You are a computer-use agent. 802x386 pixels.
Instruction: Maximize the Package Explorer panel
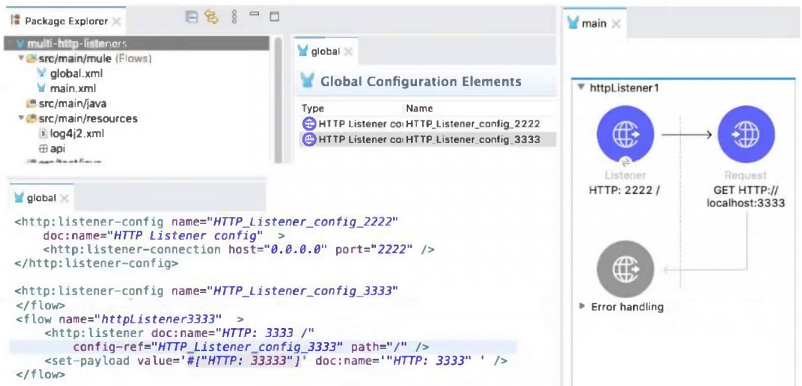tap(274, 16)
